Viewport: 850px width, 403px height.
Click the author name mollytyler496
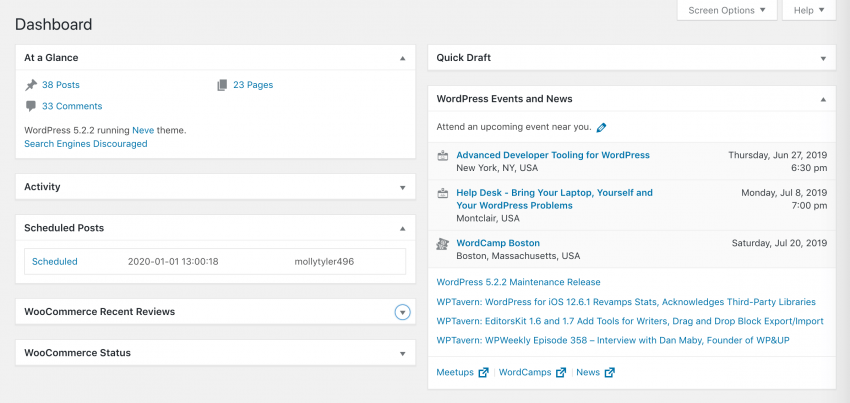click(324, 261)
